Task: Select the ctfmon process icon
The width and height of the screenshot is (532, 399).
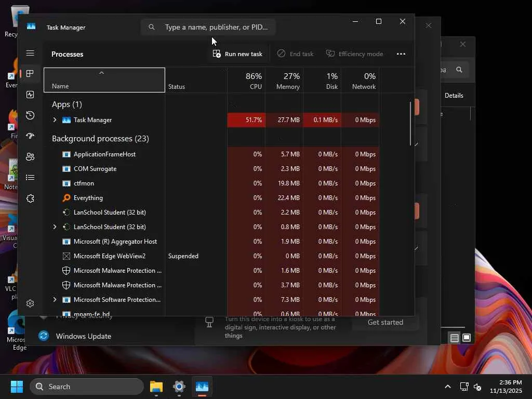Action: 66,183
